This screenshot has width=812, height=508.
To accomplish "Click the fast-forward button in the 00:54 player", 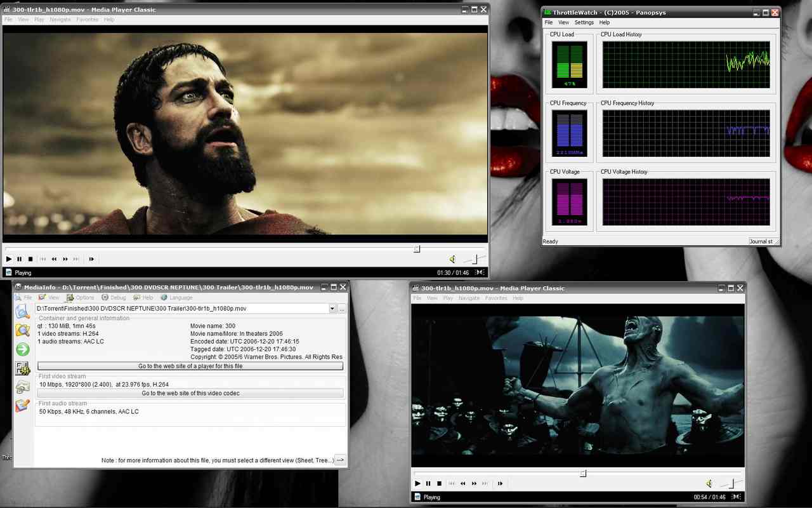I will 474,484.
